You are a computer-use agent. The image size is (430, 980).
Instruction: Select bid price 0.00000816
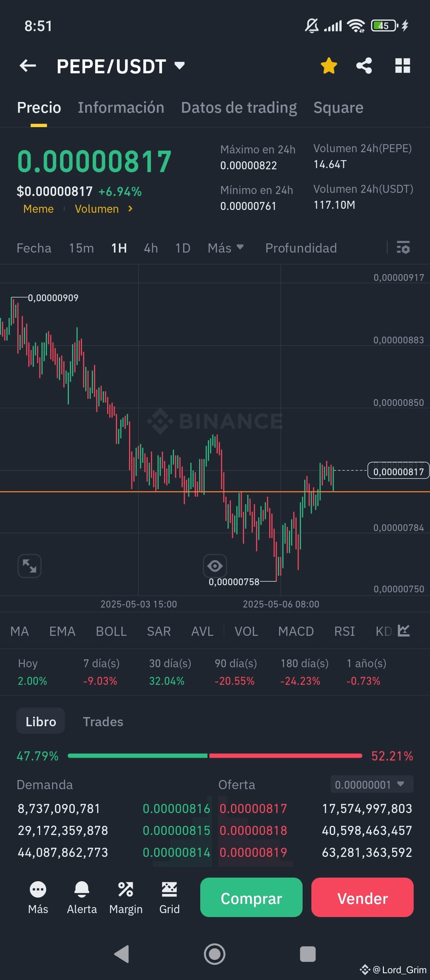176,808
